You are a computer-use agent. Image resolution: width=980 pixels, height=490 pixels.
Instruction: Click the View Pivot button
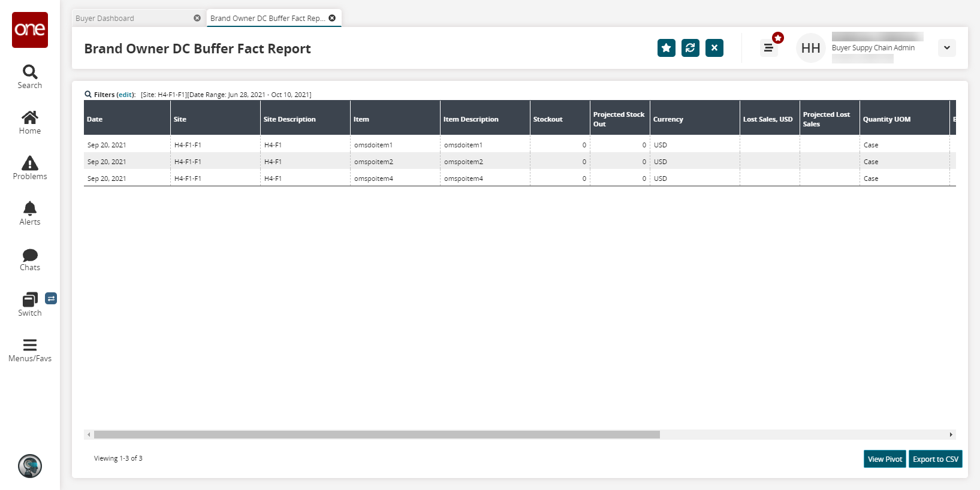coord(885,459)
